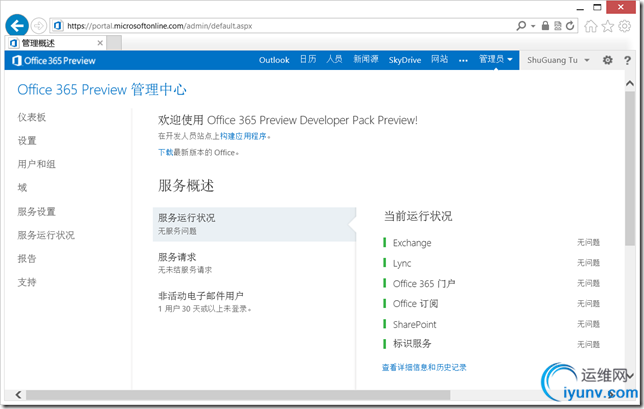The width and height of the screenshot is (644, 409).
Task: Click the Office 365 Preview logo
Action: 54,60
